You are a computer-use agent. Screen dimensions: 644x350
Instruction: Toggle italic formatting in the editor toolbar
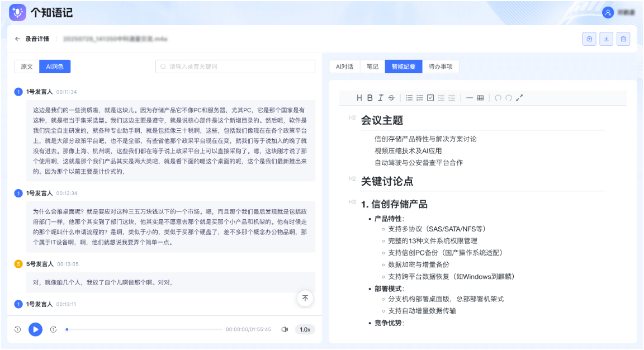[x=380, y=98]
